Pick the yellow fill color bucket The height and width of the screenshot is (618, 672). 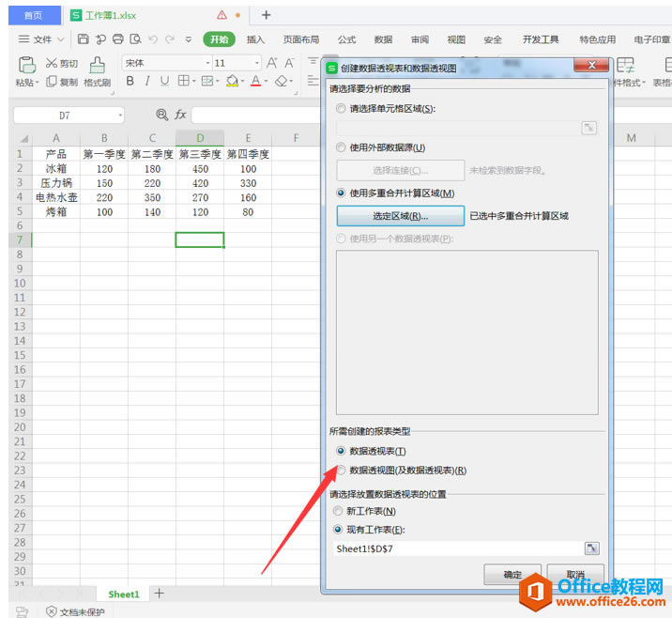tap(232, 81)
